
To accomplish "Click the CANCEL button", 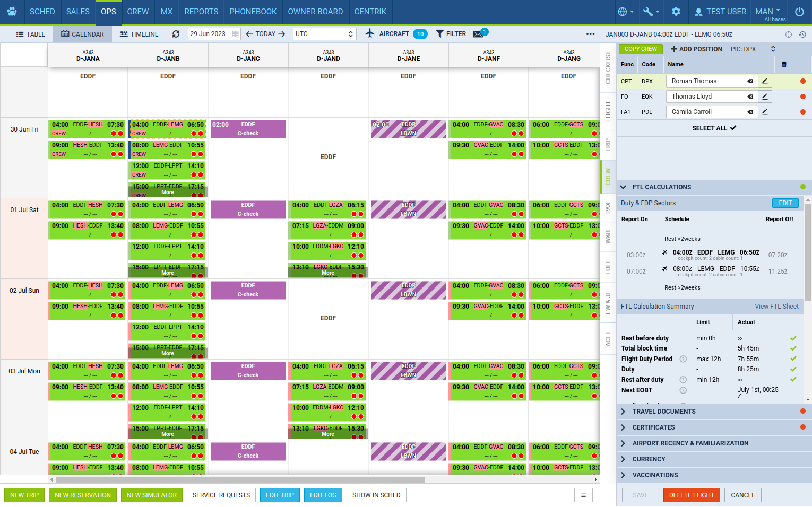I will pyautogui.click(x=742, y=495).
